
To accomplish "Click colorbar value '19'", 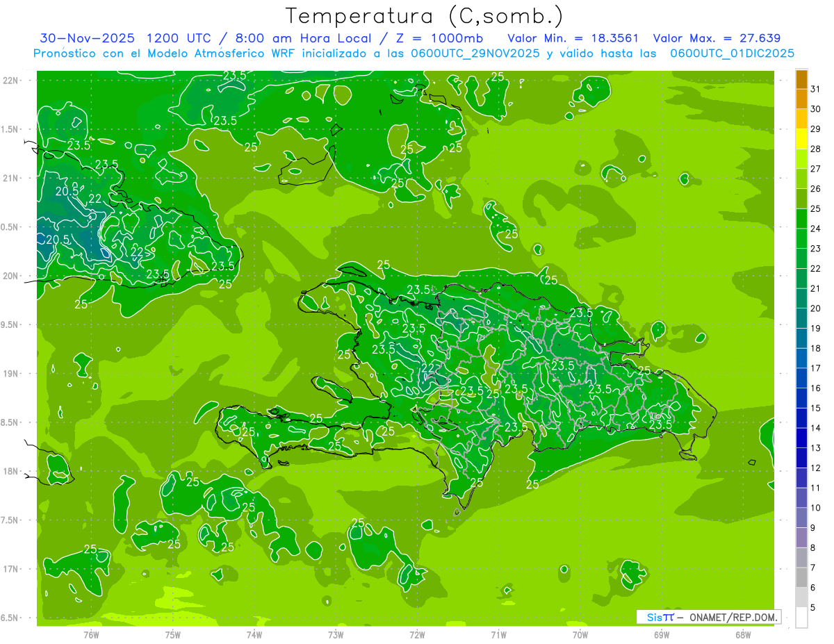I will click(815, 329).
